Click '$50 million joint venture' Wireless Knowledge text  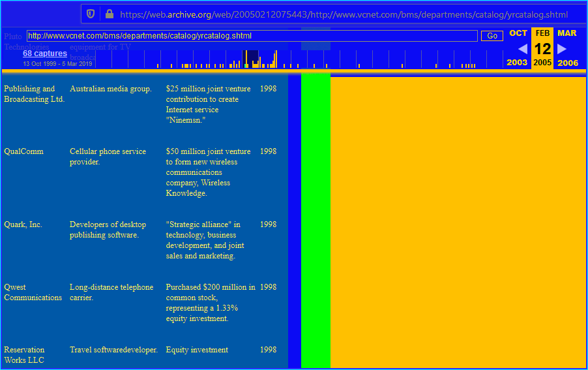pyautogui.click(x=209, y=172)
